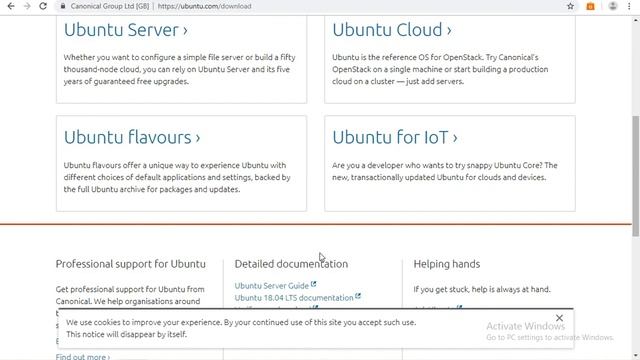Click the 'Professional support for Ubuntu' heading
Image resolution: width=640 pixels, height=360 pixels.
point(131,264)
